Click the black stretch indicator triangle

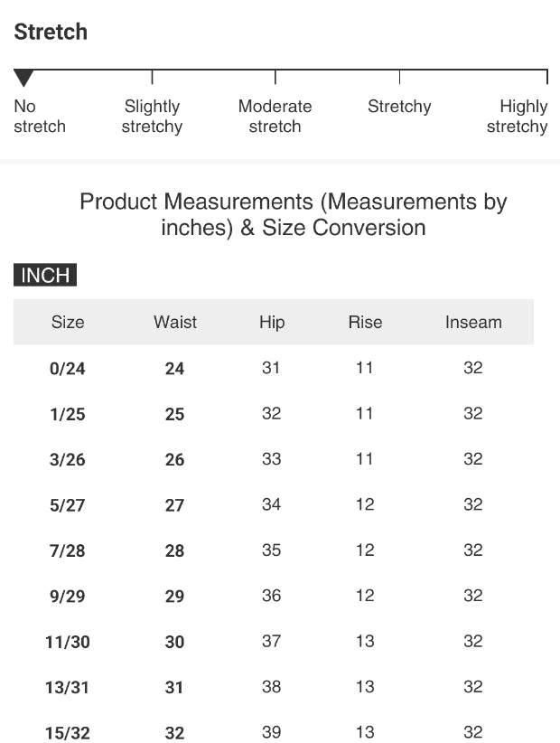point(24,79)
